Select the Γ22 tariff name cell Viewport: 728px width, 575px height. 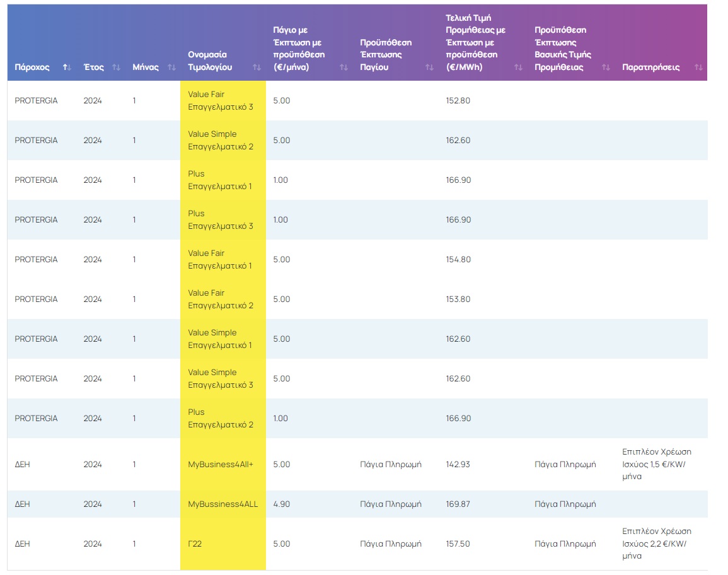(195, 544)
